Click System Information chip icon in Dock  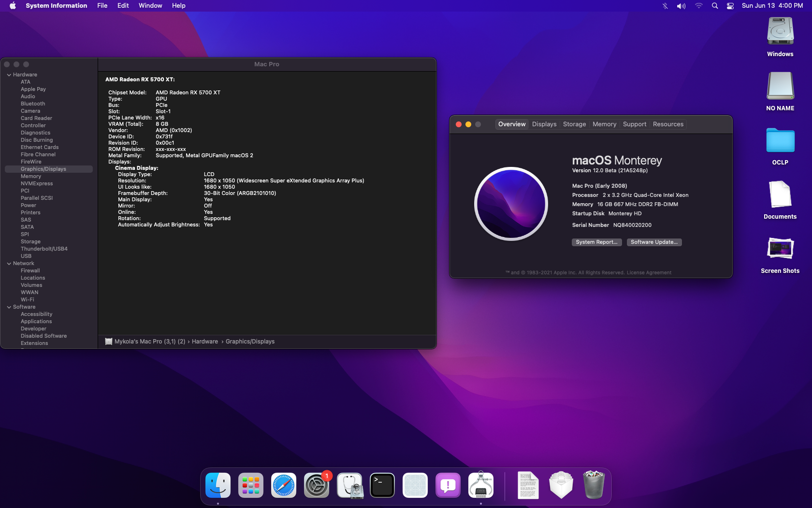point(481,485)
